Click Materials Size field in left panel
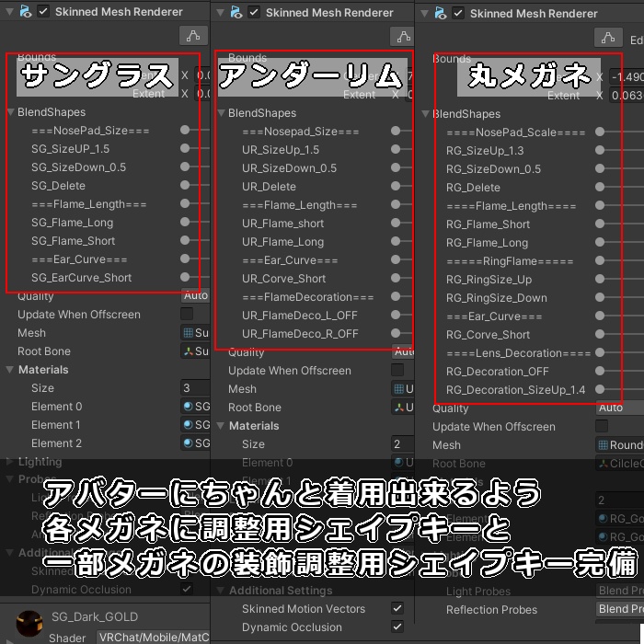The image size is (644, 644). 195,387
